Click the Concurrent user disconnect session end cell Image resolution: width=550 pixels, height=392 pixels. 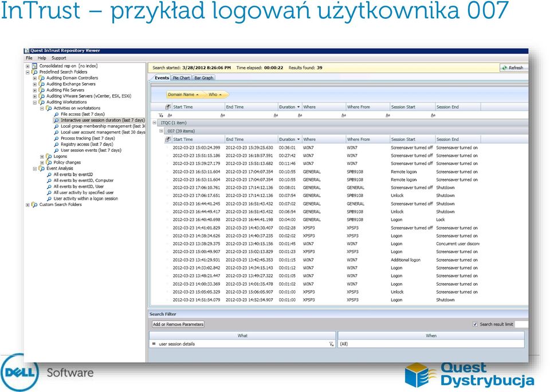point(457,244)
